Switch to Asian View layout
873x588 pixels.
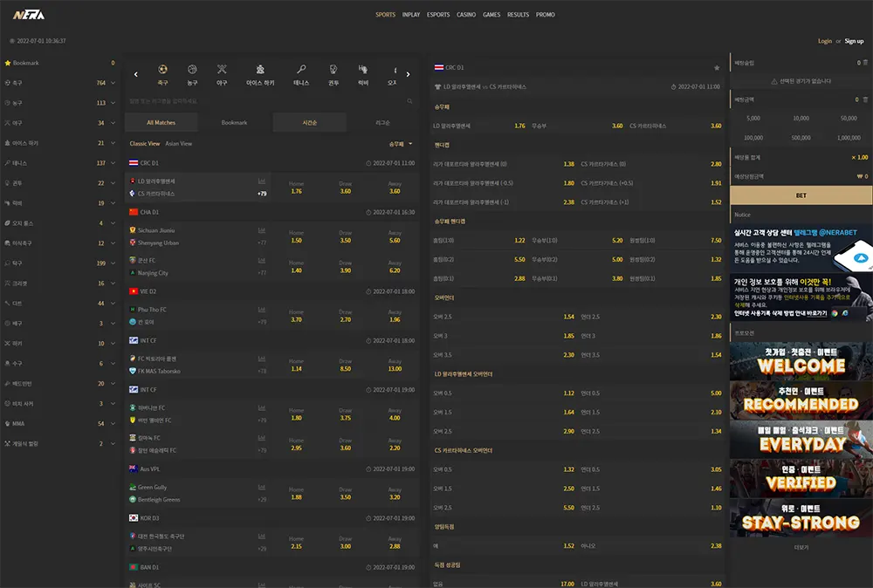point(179,144)
